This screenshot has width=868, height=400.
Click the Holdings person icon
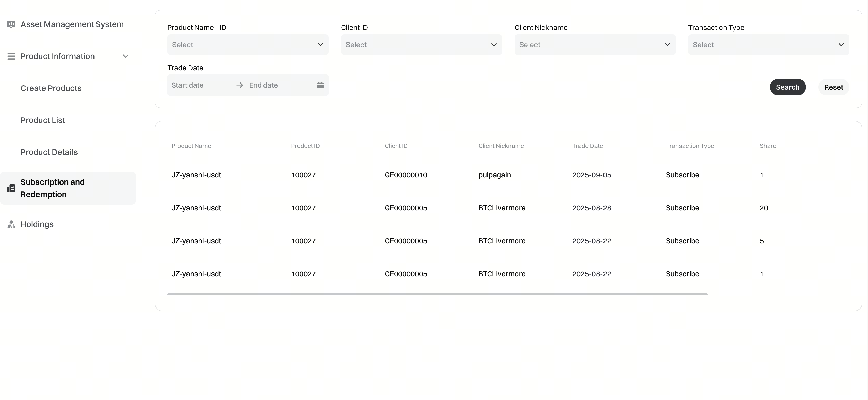(x=11, y=224)
